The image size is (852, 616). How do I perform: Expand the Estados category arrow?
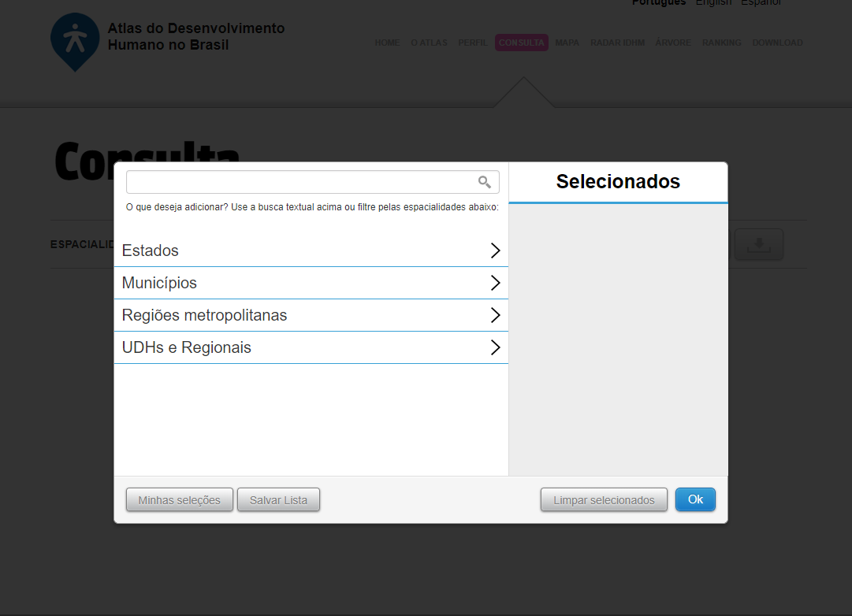495,250
